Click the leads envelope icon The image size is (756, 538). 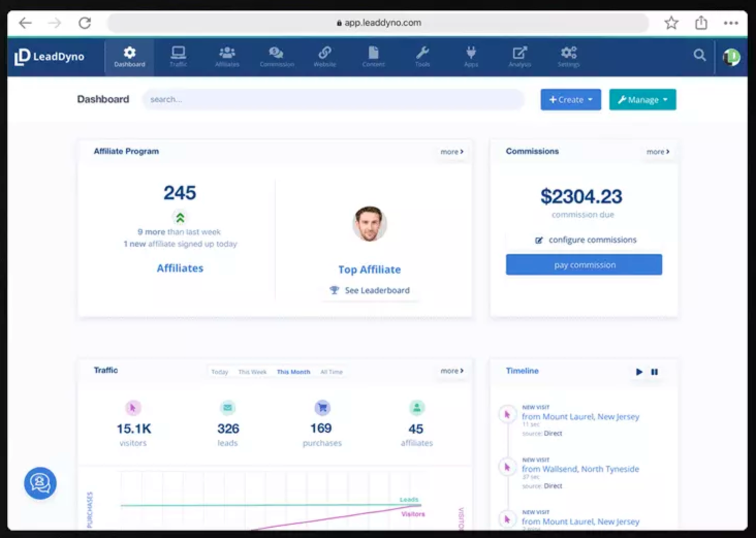pyautogui.click(x=228, y=408)
